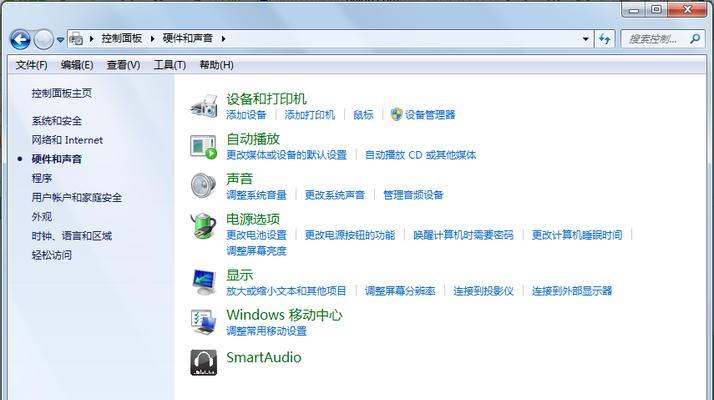Open the AutoPlay icon
Image resolution: width=714 pixels, height=400 pixels.
point(203,147)
